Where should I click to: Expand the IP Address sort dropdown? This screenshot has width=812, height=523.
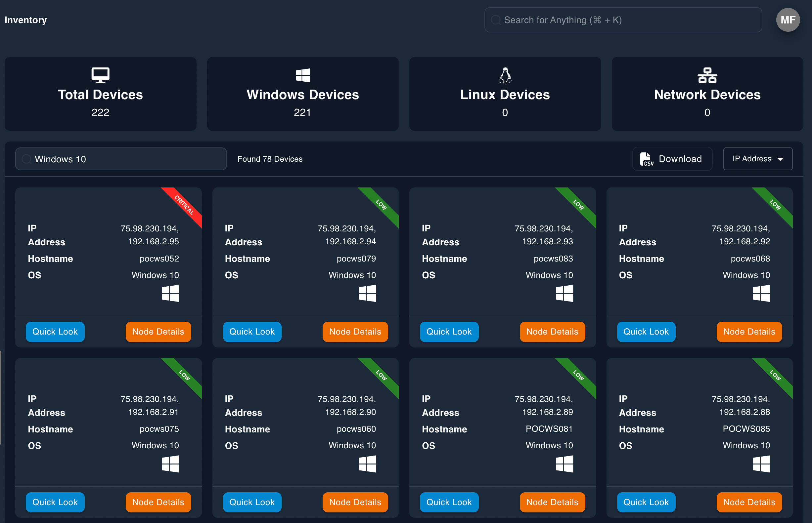[758, 159]
